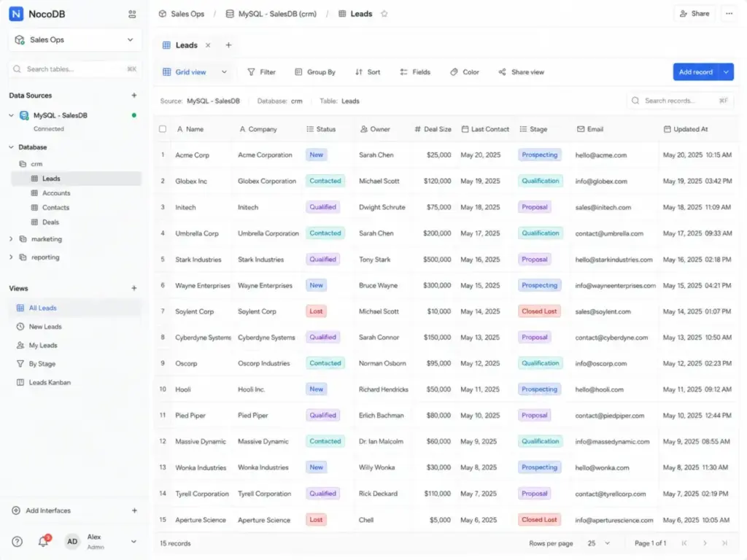Create a new view with Views plus icon
The width and height of the screenshot is (747, 560).
pyautogui.click(x=134, y=288)
